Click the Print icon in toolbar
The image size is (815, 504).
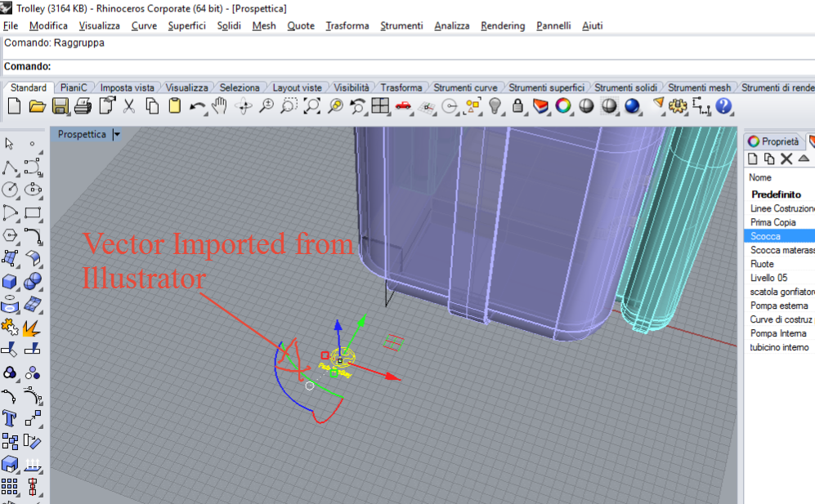coord(83,106)
